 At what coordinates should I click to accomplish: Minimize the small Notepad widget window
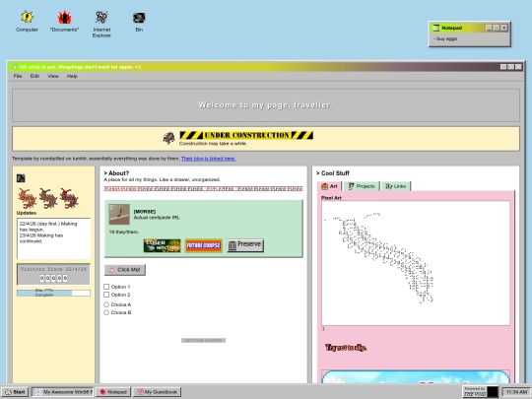tap(489, 28)
